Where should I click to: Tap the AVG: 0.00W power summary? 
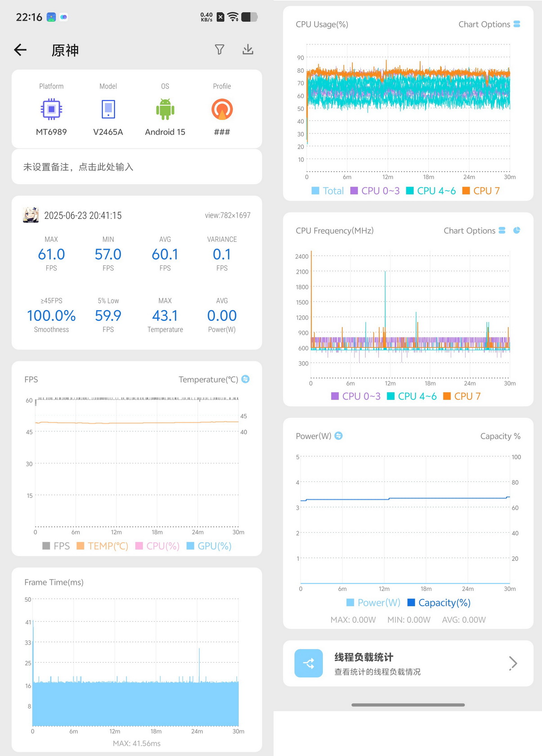tap(464, 620)
